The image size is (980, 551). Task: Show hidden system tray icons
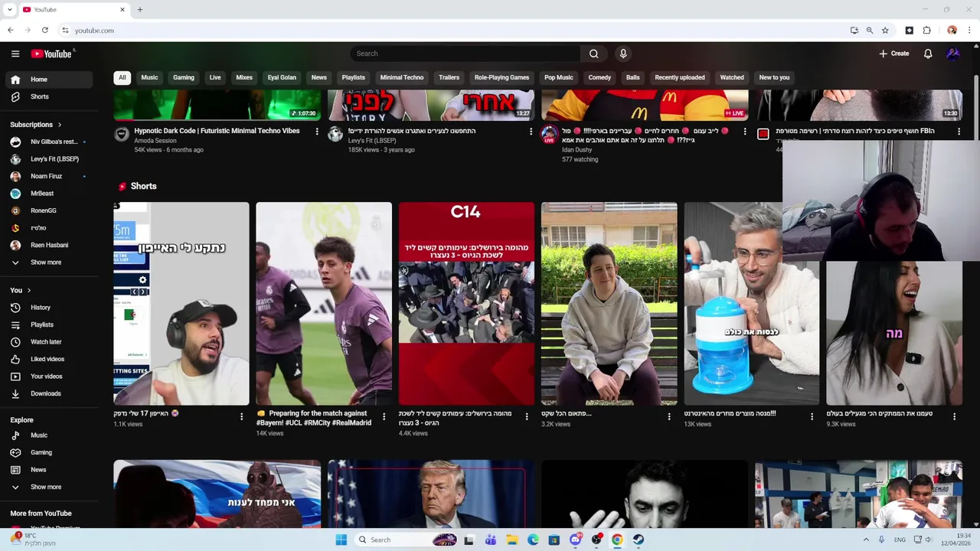(x=867, y=540)
